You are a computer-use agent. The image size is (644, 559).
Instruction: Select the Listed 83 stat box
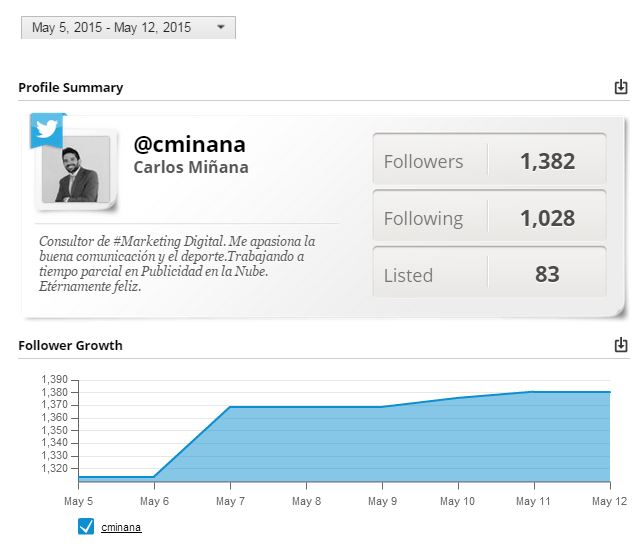[x=489, y=272]
